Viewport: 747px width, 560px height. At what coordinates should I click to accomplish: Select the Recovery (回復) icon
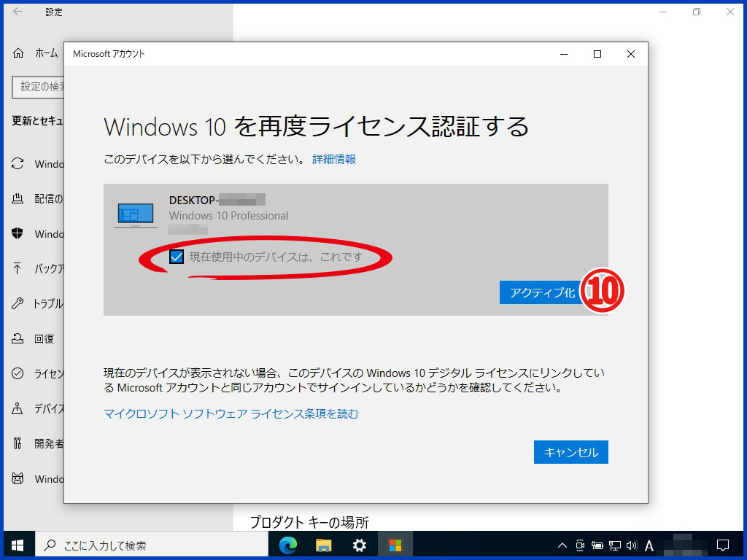18,338
